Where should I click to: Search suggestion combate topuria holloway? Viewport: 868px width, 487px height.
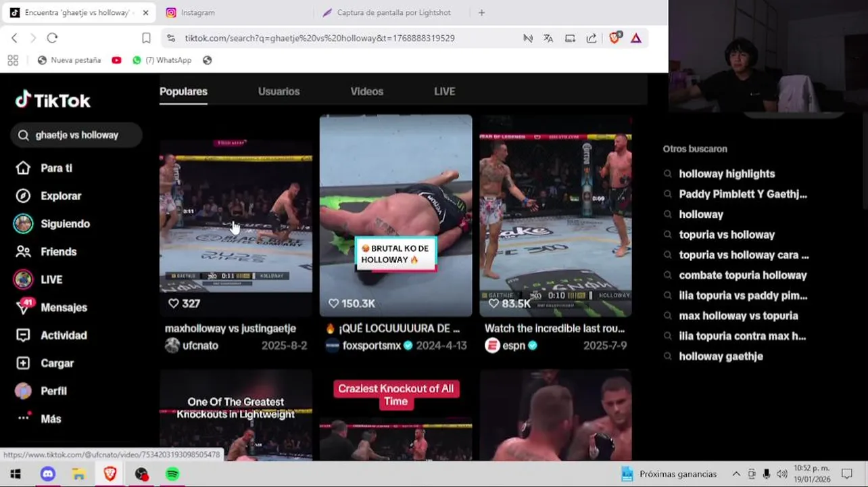(x=743, y=275)
